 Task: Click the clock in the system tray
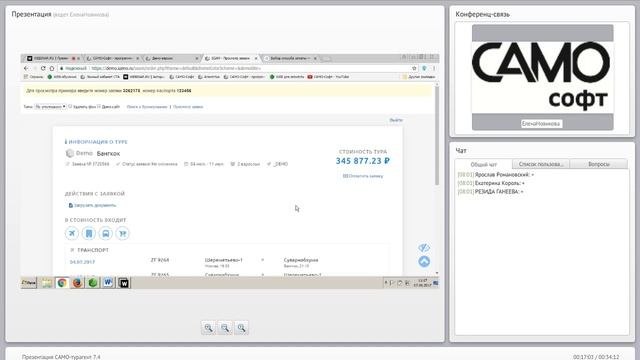pyautogui.click(x=422, y=282)
